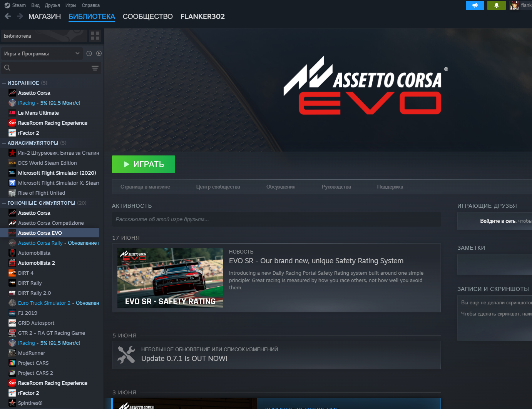
Task: Open the Руководства link
Action: 336,187
